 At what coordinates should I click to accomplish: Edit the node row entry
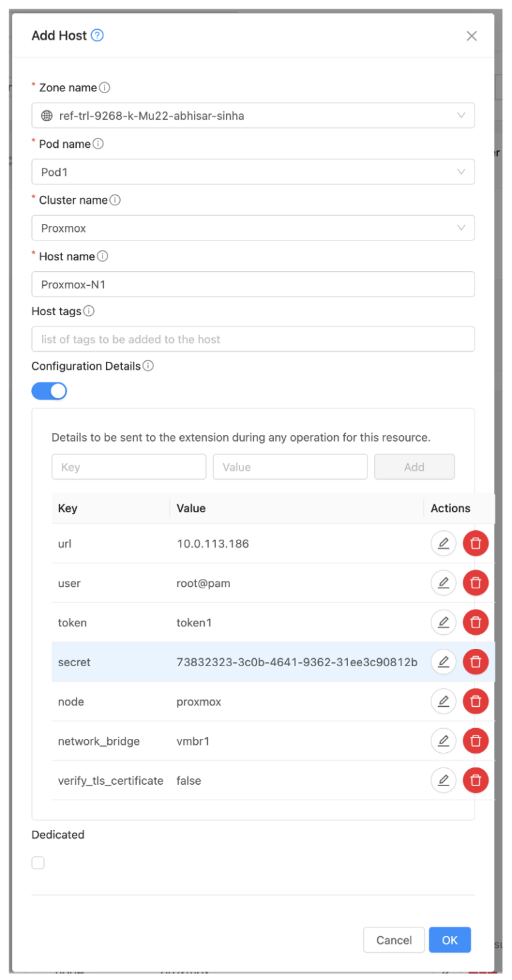tap(443, 701)
